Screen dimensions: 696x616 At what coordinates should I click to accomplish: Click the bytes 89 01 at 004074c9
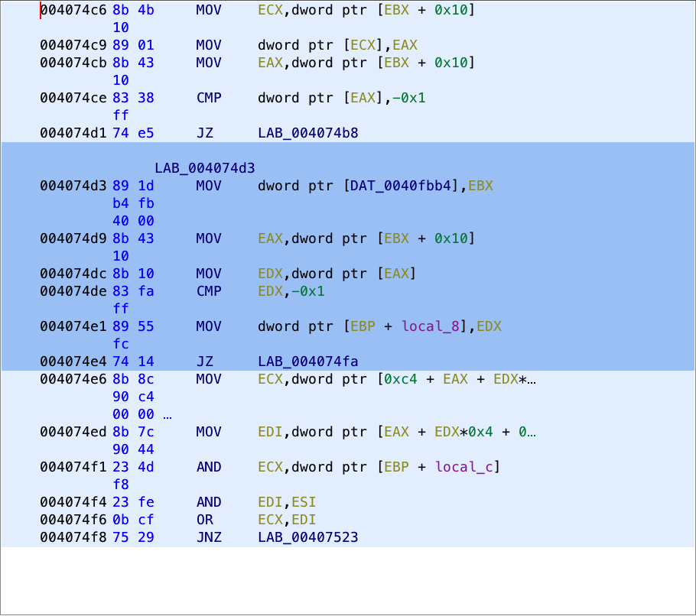click(x=133, y=45)
